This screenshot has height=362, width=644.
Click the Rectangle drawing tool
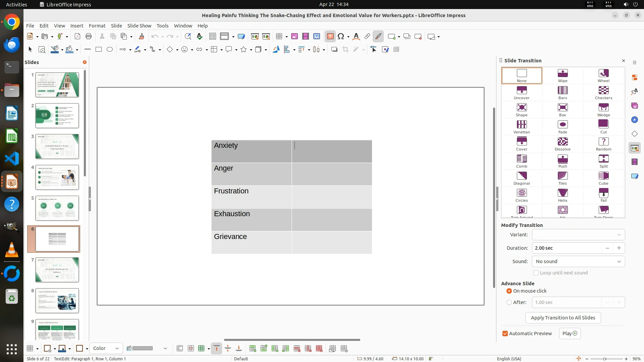click(x=99, y=49)
